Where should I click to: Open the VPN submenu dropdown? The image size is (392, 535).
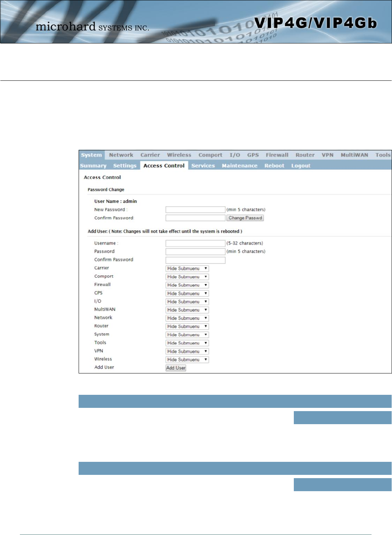point(187,352)
